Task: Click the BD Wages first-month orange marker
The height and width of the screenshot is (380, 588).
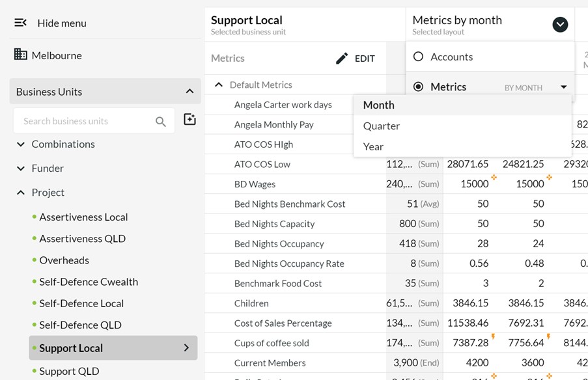Action: 494,177
